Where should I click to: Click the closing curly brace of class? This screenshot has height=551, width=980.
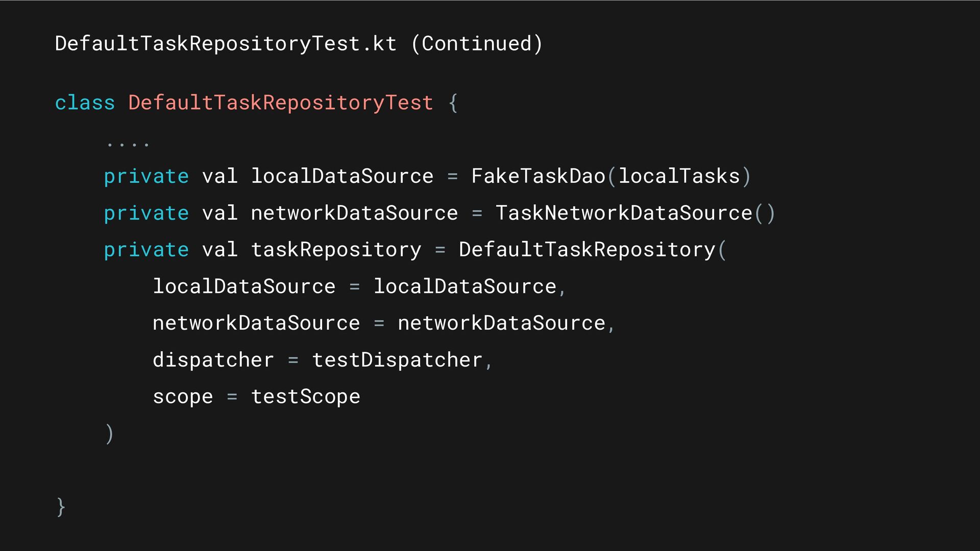click(x=61, y=507)
